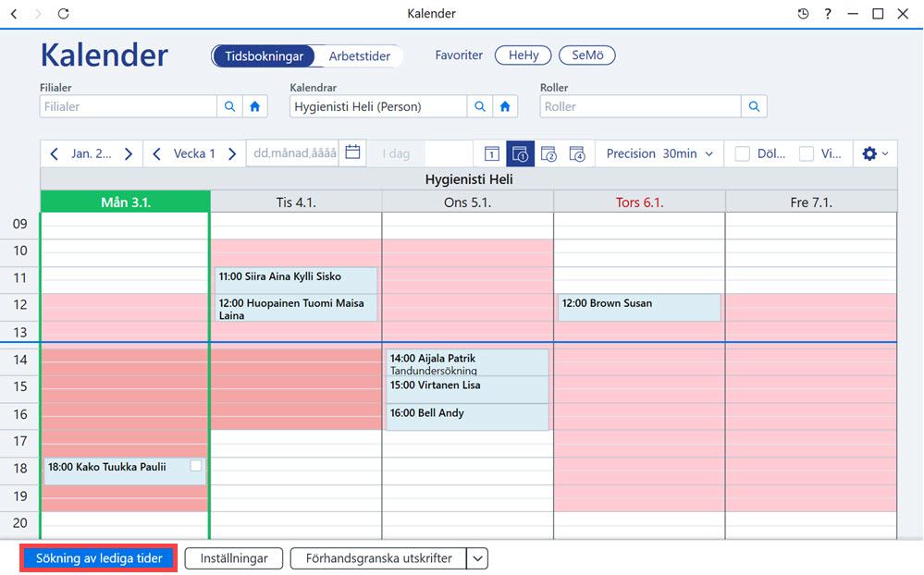Open help question mark icon
The image size is (924, 575).
pyautogui.click(x=828, y=14)
